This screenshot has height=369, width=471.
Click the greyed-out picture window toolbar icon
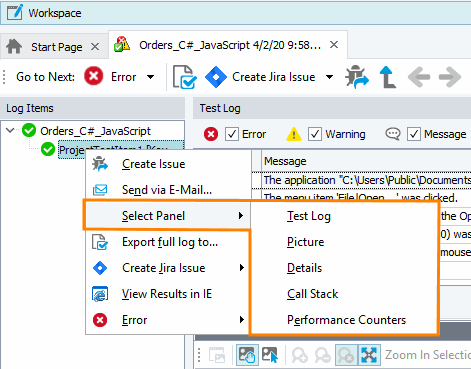point(217,355)
